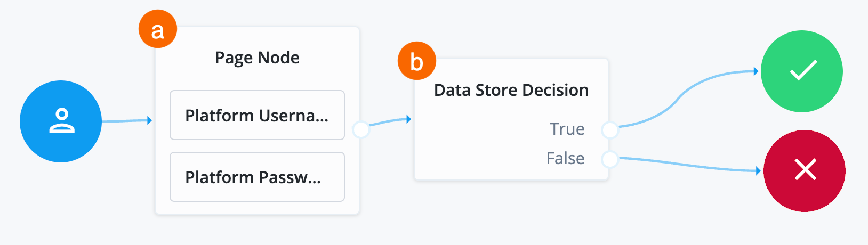Click the orange "a" callout badge
The height and width of the screenshot is (245, 868).
click(x=158, y=29)
